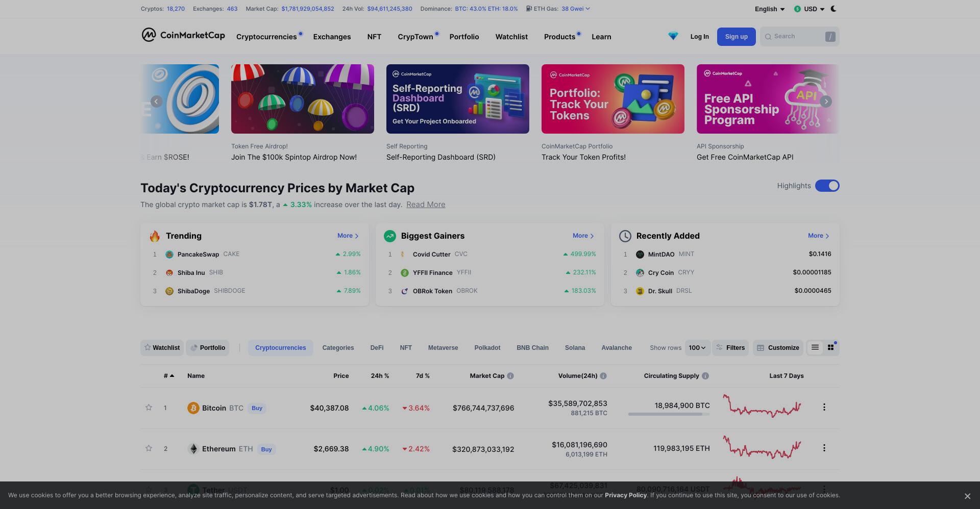Image resolution: width=980 pixels, height=509 pixels.
Task: Advance the banner carousel with right arrow
Action: pyautogui.click(x=826, y=101)
